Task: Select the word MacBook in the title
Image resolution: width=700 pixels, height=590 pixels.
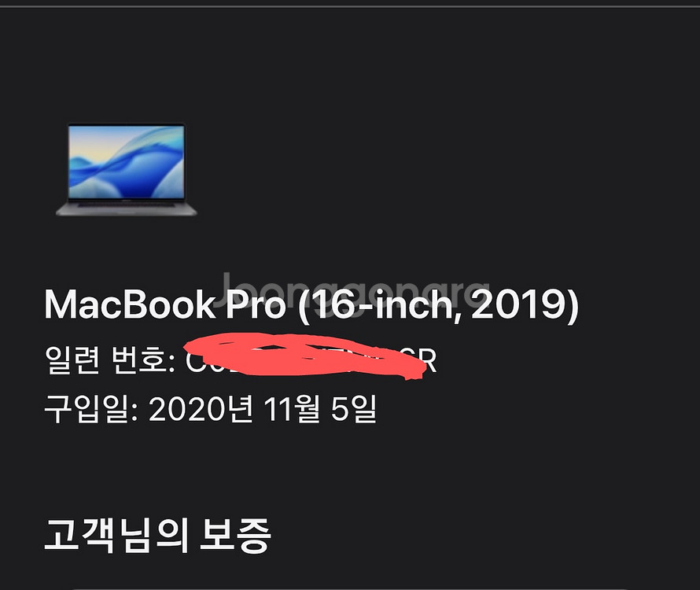Action: (x=130, y=304)
